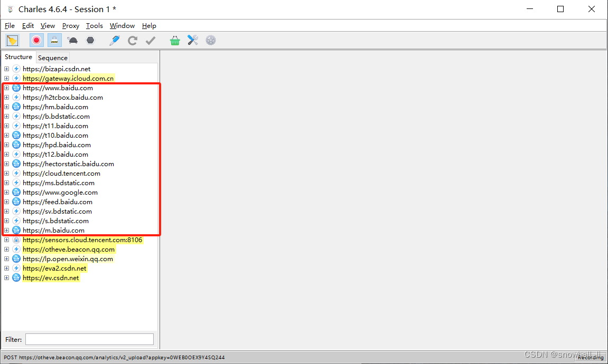The image size is (608, 364).
Task: Expand the sensors.cloud.tencent.com:8106 node
Action: pyautogui.click(x=6, y=240)
